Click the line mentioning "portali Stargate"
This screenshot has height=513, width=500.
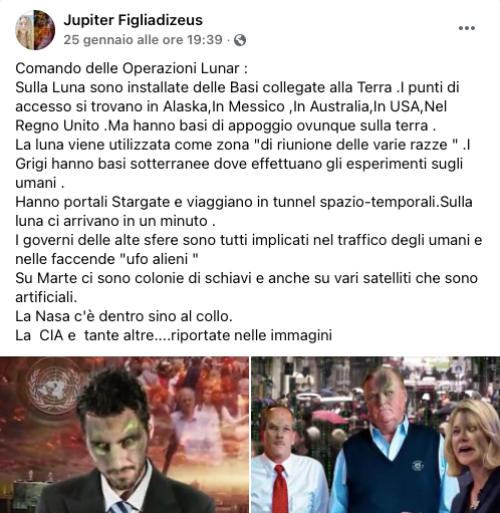click(x=244, y=202)
